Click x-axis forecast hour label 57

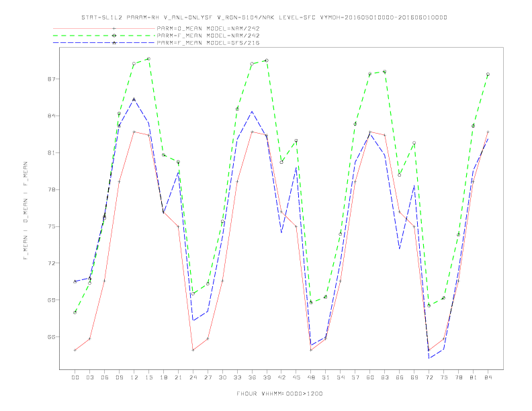(x=355, y=377)
